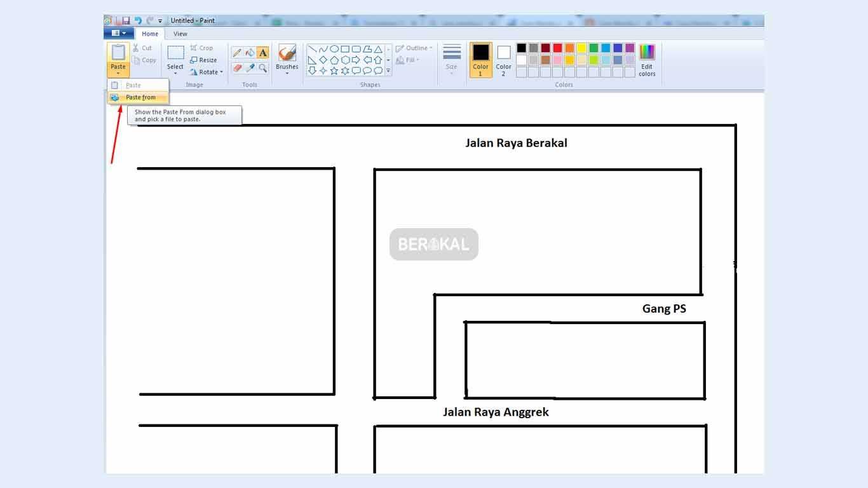Choose the Diamond shape

pyautogui.click(x=323, y=60)
